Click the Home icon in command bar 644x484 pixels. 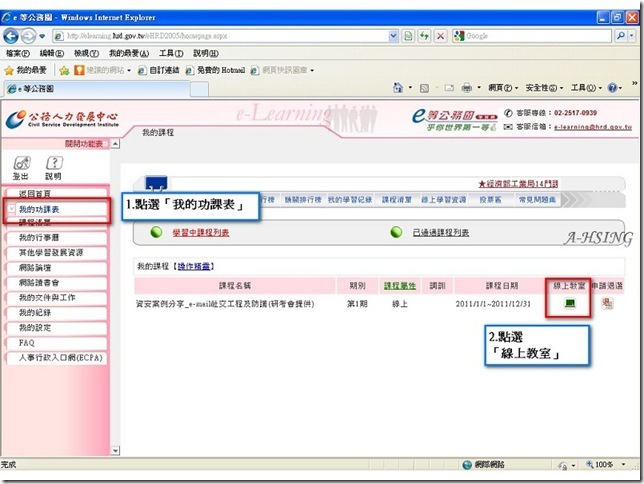point(398,88)
